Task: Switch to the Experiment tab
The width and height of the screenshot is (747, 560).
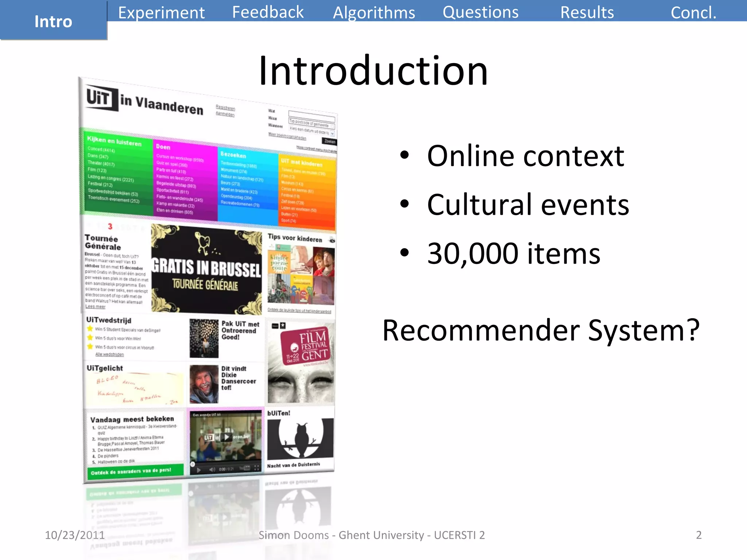Action: 161,12
